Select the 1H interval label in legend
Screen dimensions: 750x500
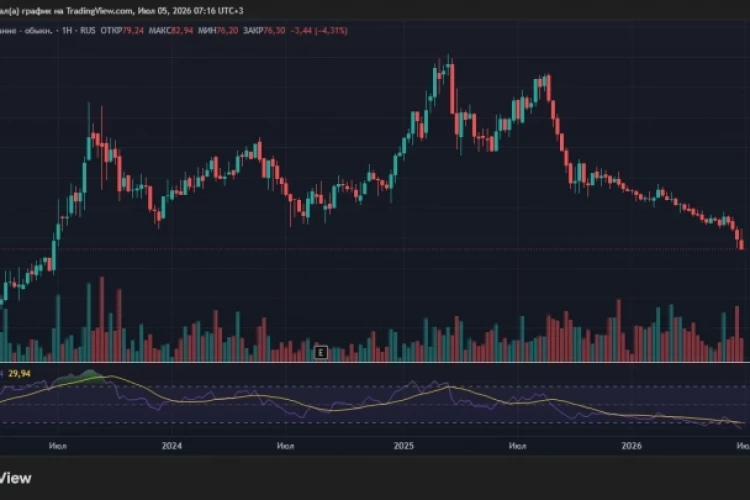pos(66,31)
